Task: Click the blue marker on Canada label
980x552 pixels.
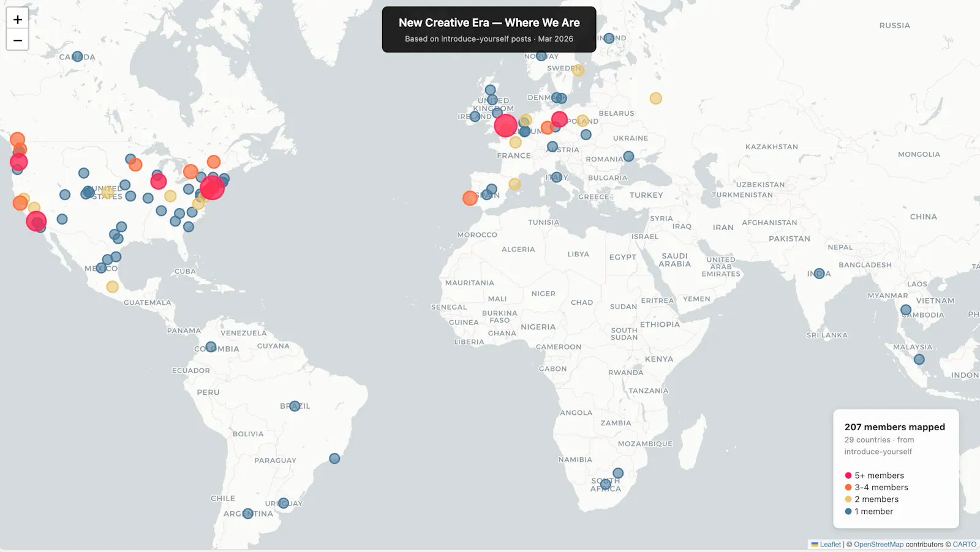Action: coord(77,56)
